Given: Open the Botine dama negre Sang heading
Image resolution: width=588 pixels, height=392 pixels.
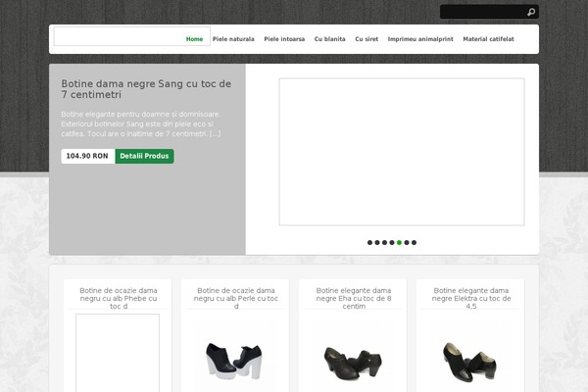Looking at the screenshot, I should pos(146,89).
